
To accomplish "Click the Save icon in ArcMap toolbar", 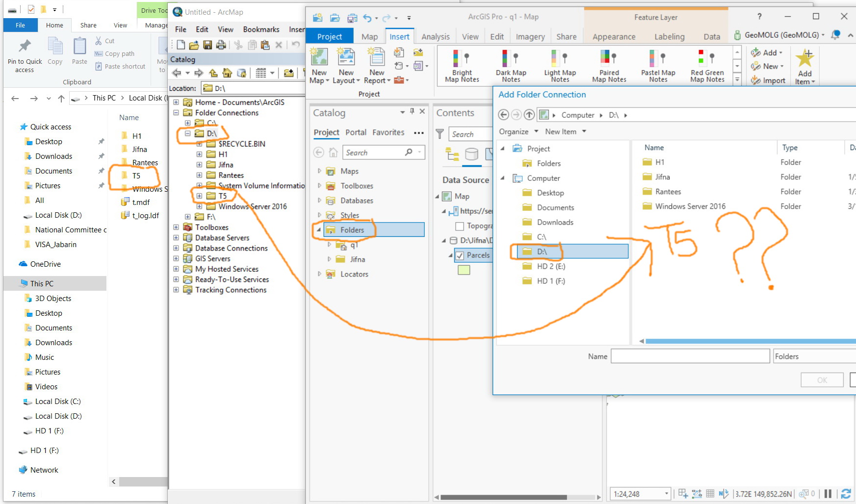I will coord(208,45).
